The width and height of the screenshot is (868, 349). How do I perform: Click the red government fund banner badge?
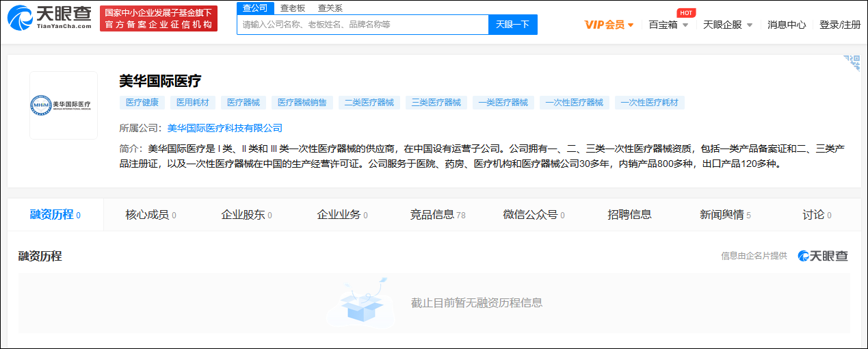click(x=158, y=18)
